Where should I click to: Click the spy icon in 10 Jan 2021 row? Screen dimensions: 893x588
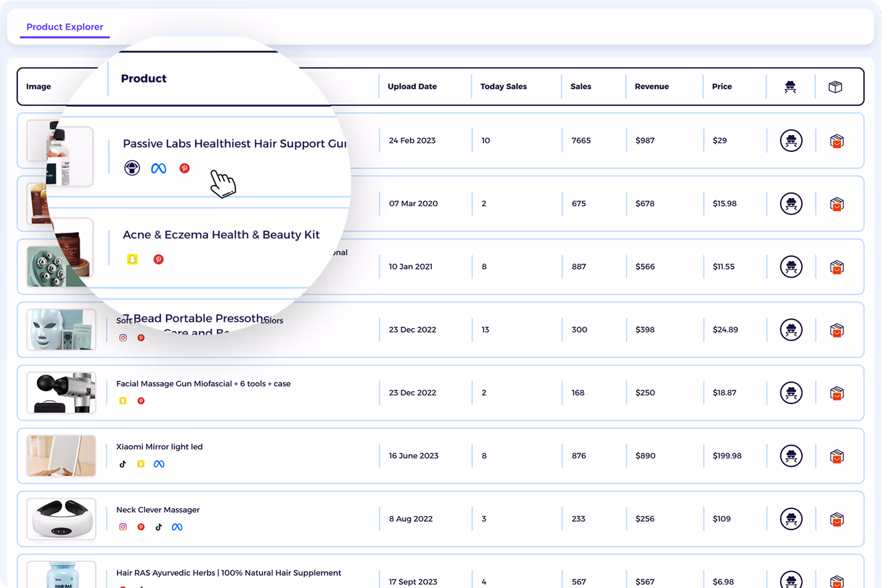(791, 267)
